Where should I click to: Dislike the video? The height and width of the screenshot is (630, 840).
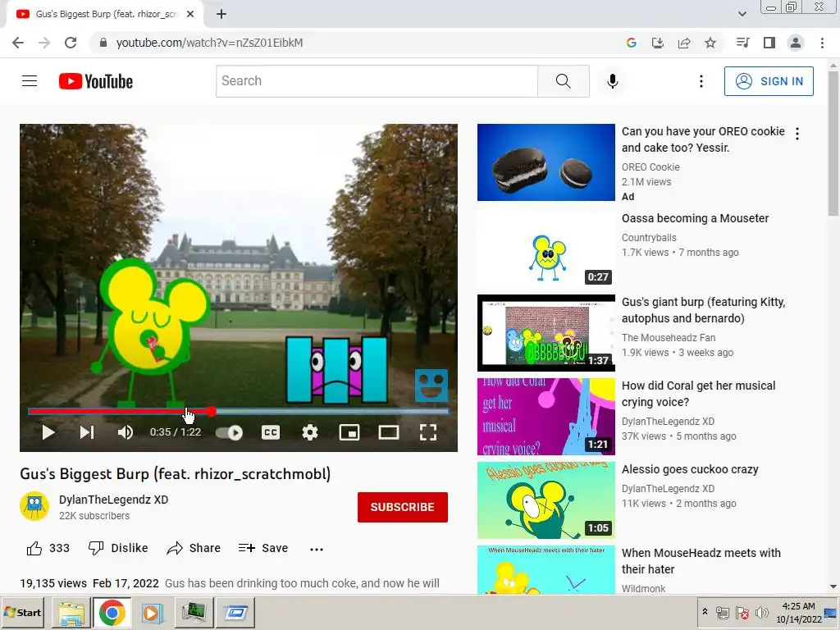(118, 548)
